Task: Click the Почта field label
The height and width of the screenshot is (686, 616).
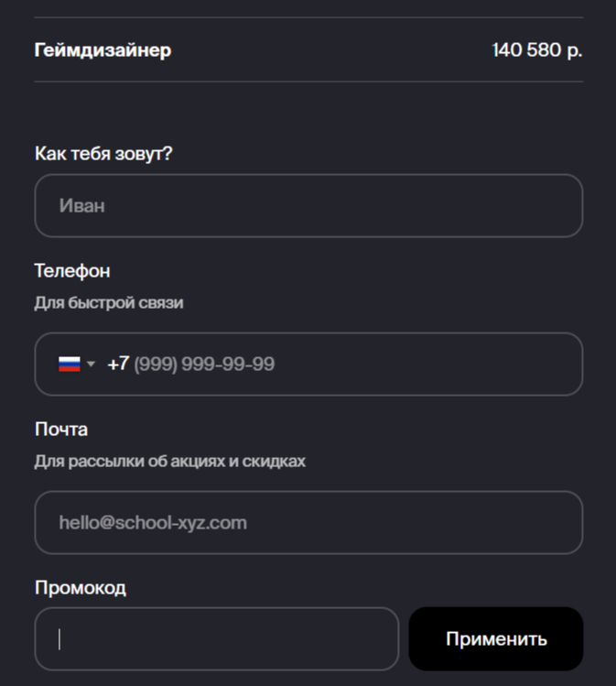Action: [x=61, y=430]
